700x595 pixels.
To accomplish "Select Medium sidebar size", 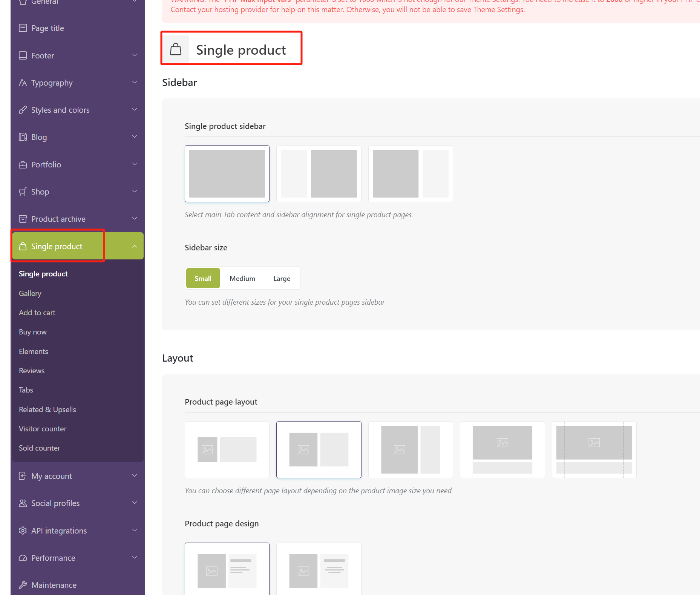I will pyautogui.click(x=242, y=279).
